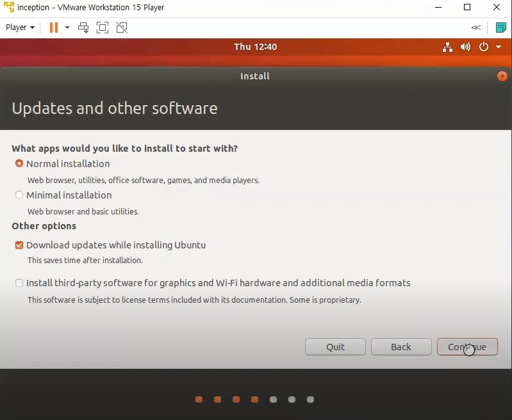Expand Ubuntu system menu arrow
Image resolution: width=512 pixels, height=420 pixels.
coord(499,47)
